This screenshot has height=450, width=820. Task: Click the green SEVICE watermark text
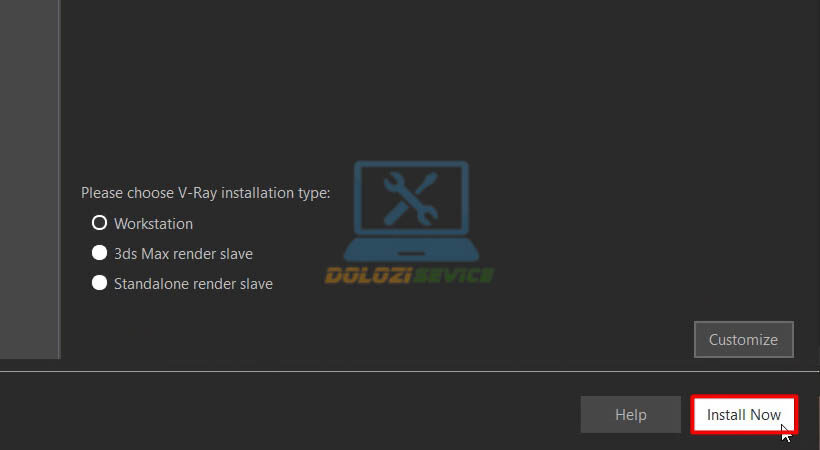[x=452, y=275]
